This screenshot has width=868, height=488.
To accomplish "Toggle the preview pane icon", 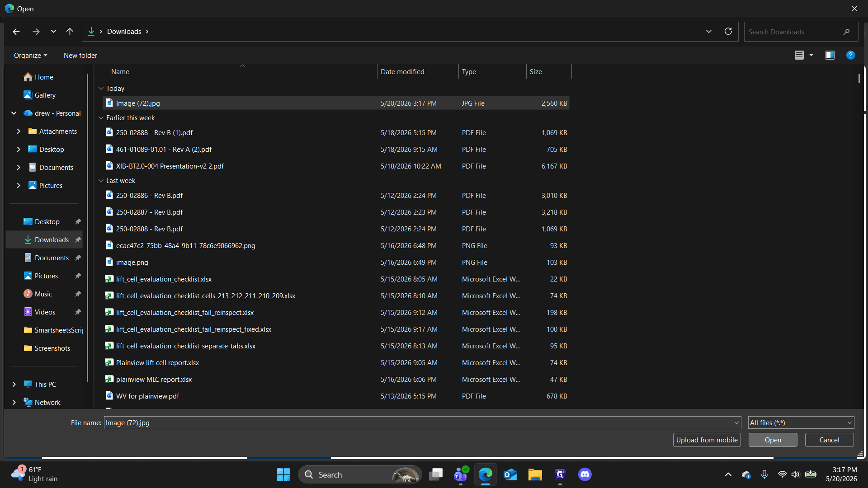I will pos(830,55).
